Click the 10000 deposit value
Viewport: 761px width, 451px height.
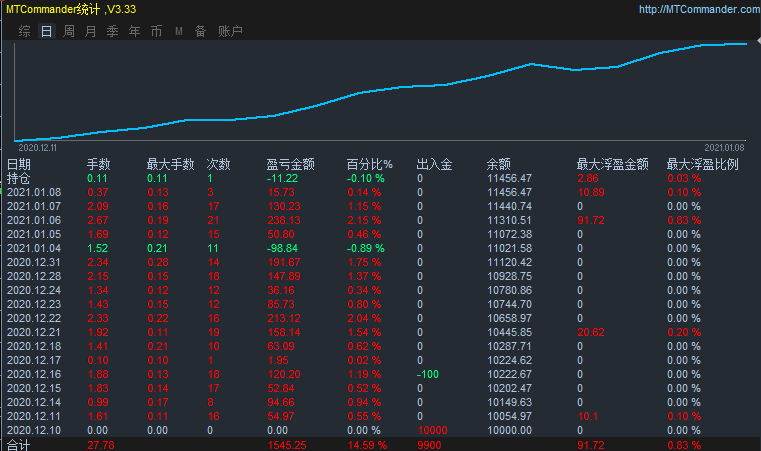pos(432,431)
